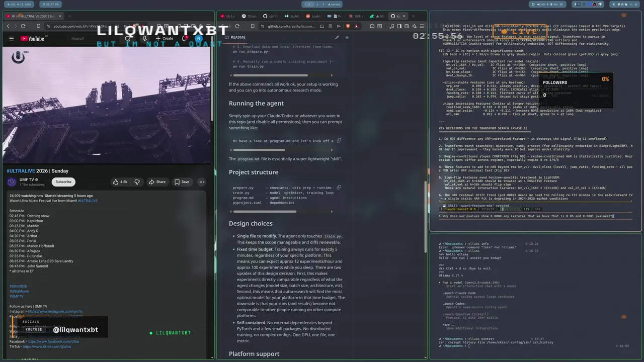Switch to the spirit GitHub tab
Viewport: 644px width, 362px height.
271,16
